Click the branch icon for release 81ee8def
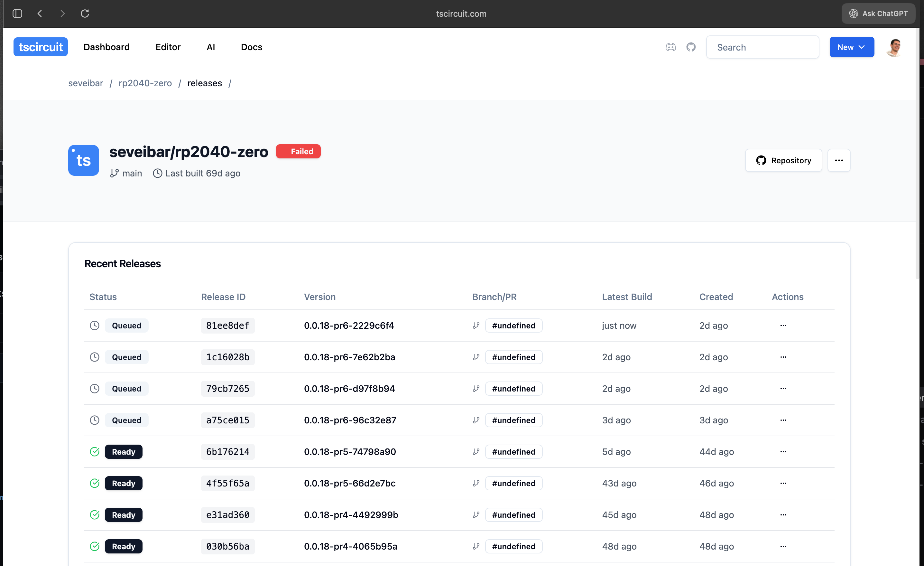Screen dimensions: 924x566 click(476, 325)
